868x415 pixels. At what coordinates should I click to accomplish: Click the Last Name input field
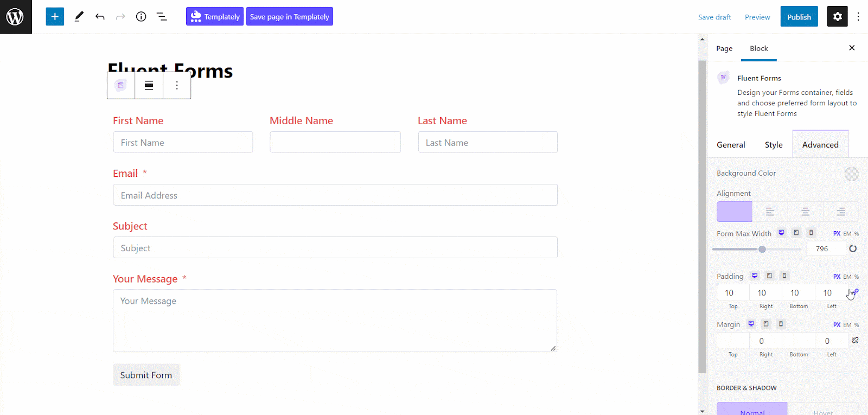(488, 142)
